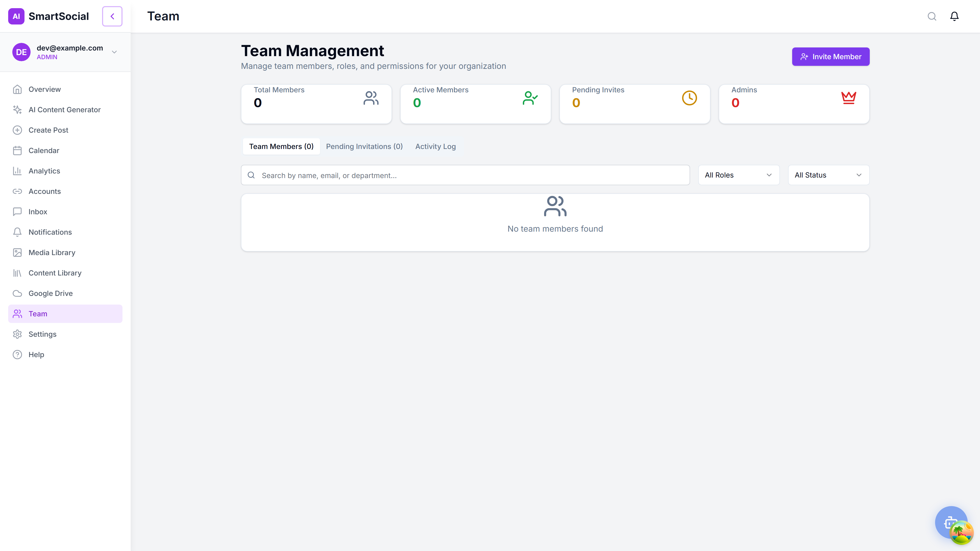Click the Google Drive cloud icon
980x551 pixels.
click(18, 293)
